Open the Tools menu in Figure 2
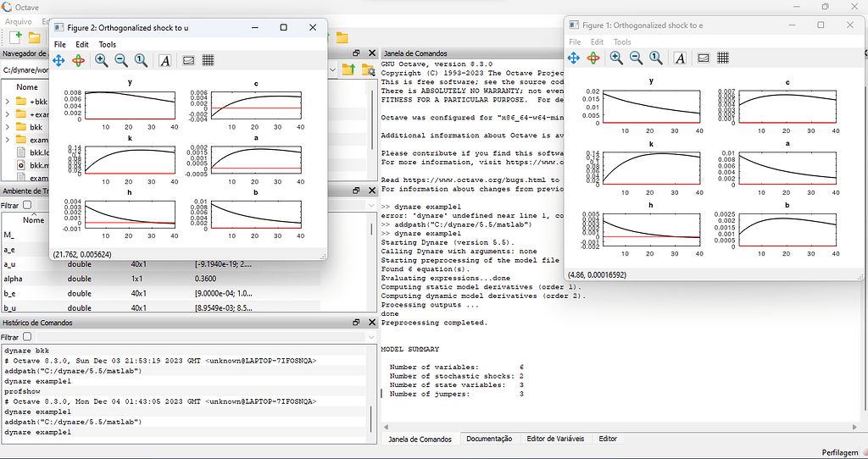The image size is (868, 459). [x=107, y=44]
